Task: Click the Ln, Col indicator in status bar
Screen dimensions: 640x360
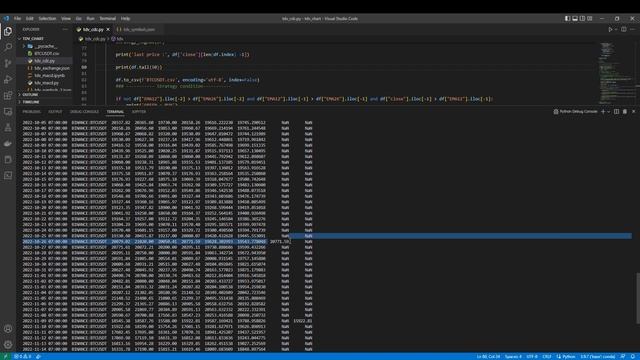Action: pos(488,356)
